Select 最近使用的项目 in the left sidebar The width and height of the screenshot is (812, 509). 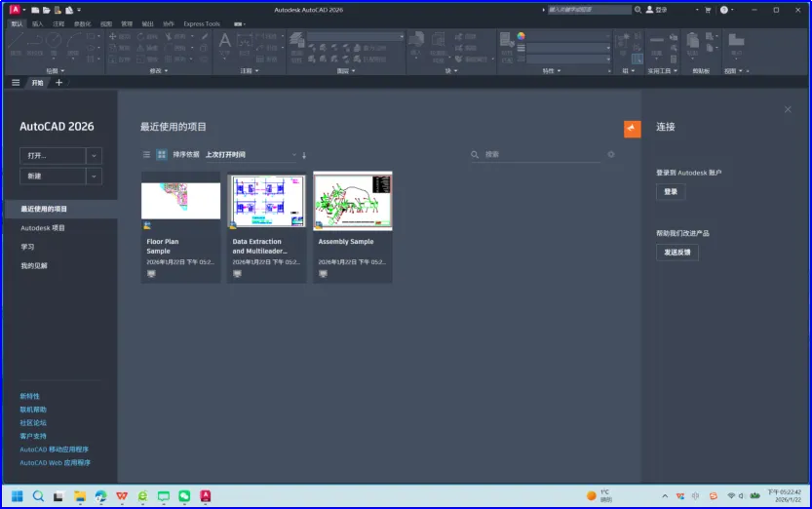(x=60, y=210)
